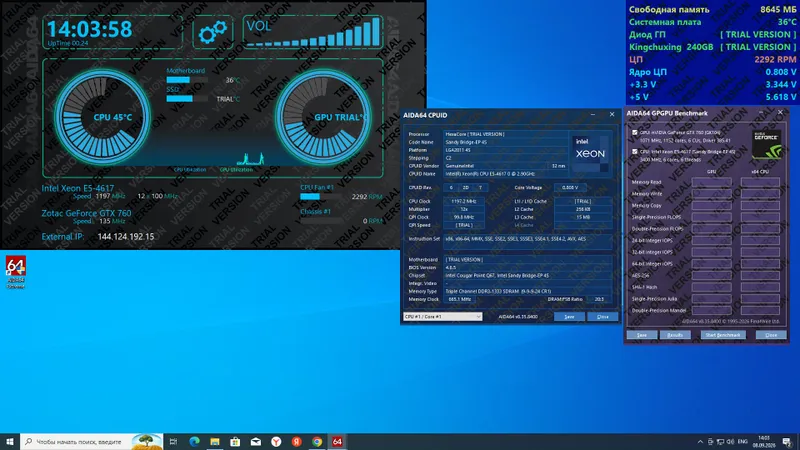Open Yandex Browser from the taskbar
The height and width of the screenshot is (450, 800).
[x=276, y=441]
